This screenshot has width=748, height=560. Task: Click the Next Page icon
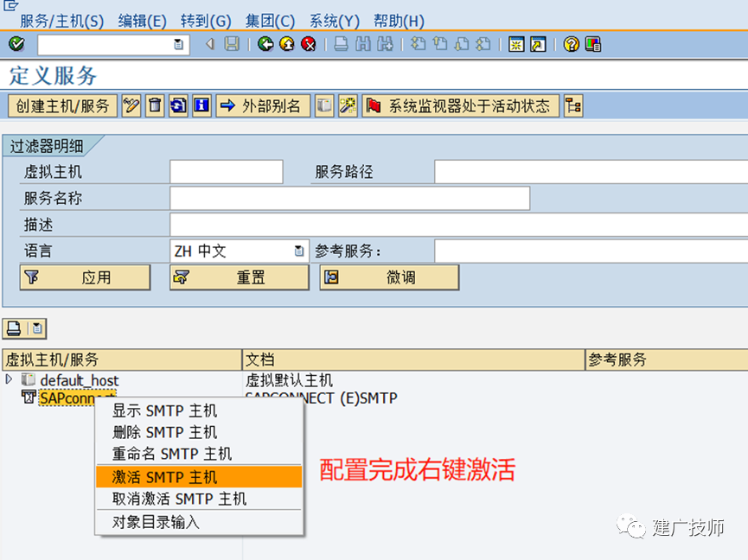click(461, 44)
